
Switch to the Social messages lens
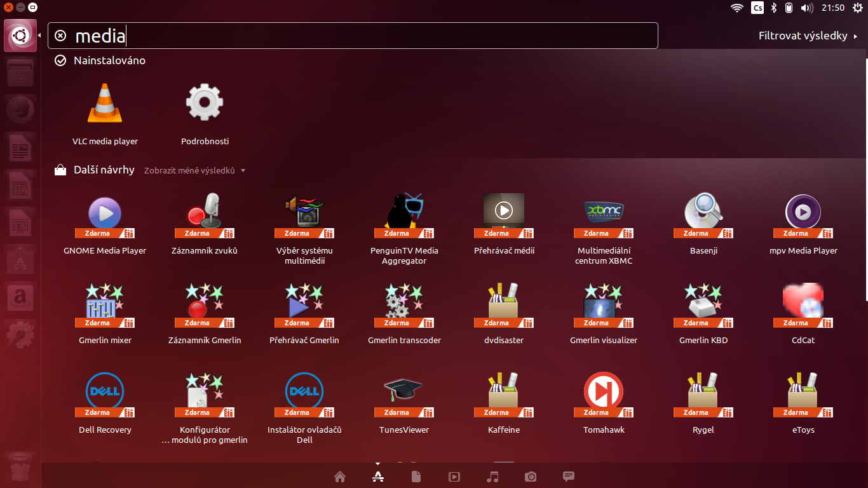[569, 477]
